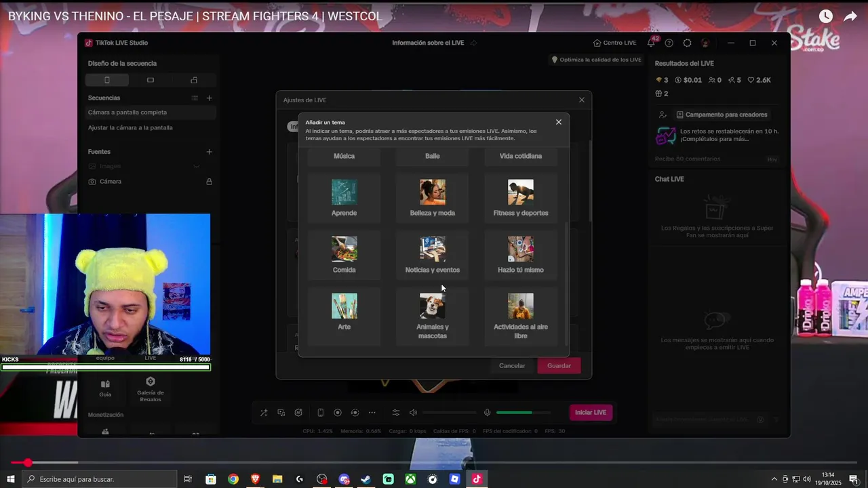
Task: Pick the Arte topic
Action: pyautogui.click(x=344, y=315)
